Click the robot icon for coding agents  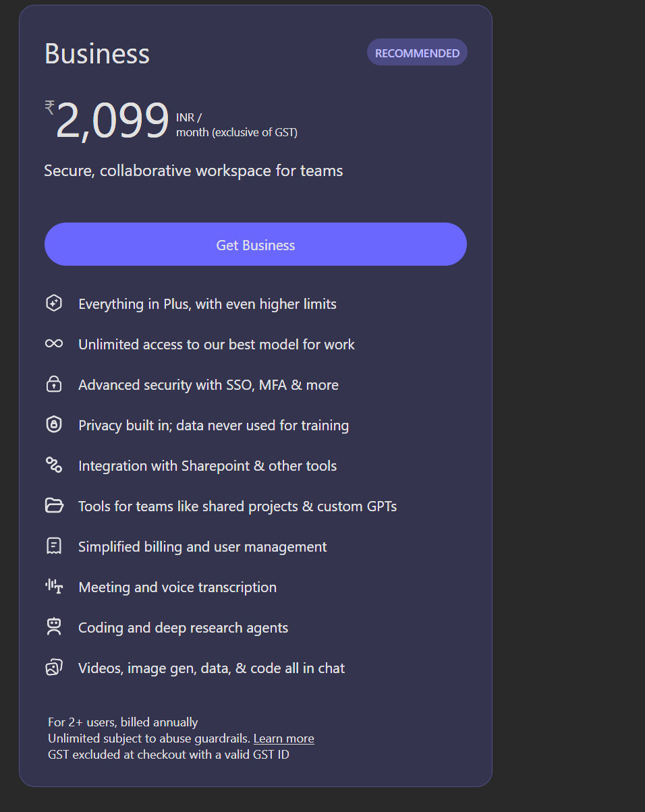[x=54, y=627]
